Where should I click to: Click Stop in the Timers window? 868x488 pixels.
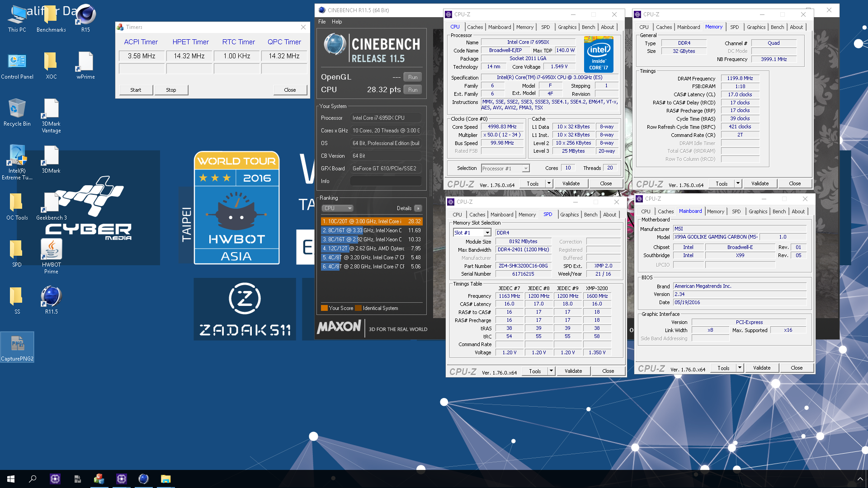point(171,90)
